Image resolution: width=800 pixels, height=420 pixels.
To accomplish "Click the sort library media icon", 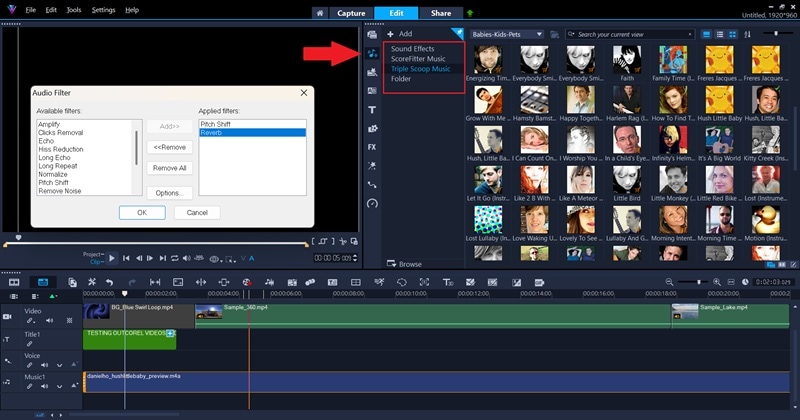I will pos(747,35).
